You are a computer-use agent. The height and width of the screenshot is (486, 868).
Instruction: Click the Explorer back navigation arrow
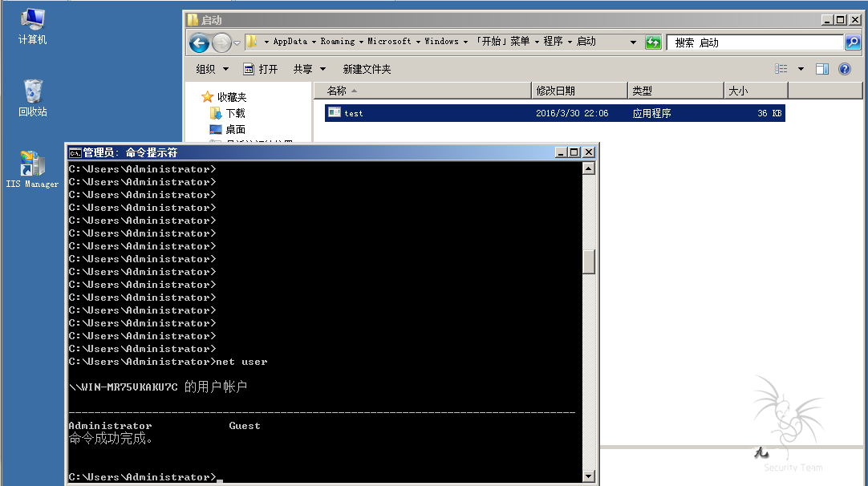pyautogui.click(x=199, y=43)
